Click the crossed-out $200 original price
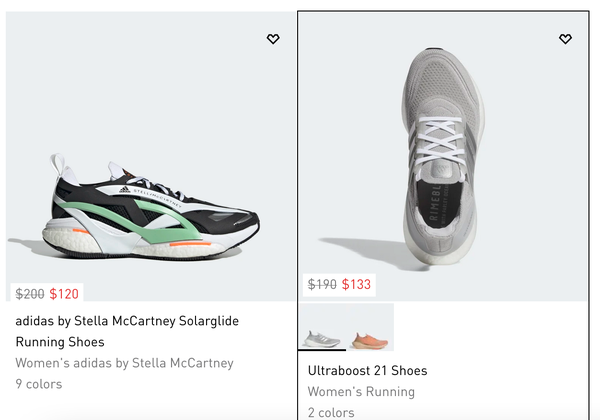Screen dimensions: 600x420 tap(30, 294)
